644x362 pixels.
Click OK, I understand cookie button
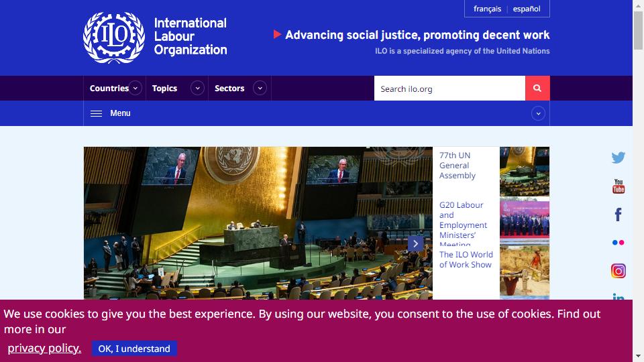click(x=134, y=349)
